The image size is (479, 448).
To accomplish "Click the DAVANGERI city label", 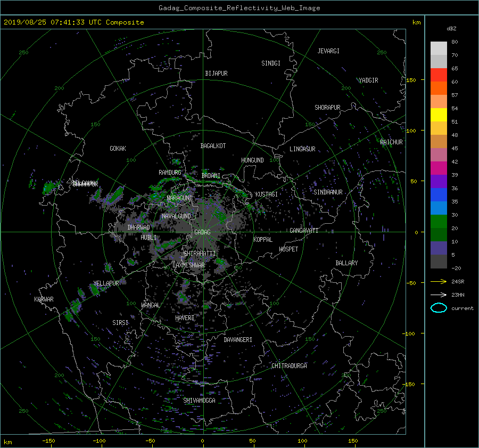I will pos(238,340).
